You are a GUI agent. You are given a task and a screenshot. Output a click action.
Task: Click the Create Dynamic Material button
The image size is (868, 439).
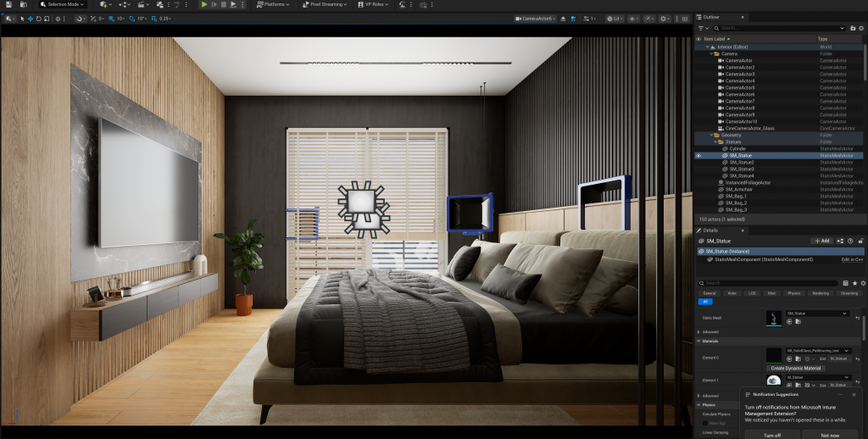(795, 368)
